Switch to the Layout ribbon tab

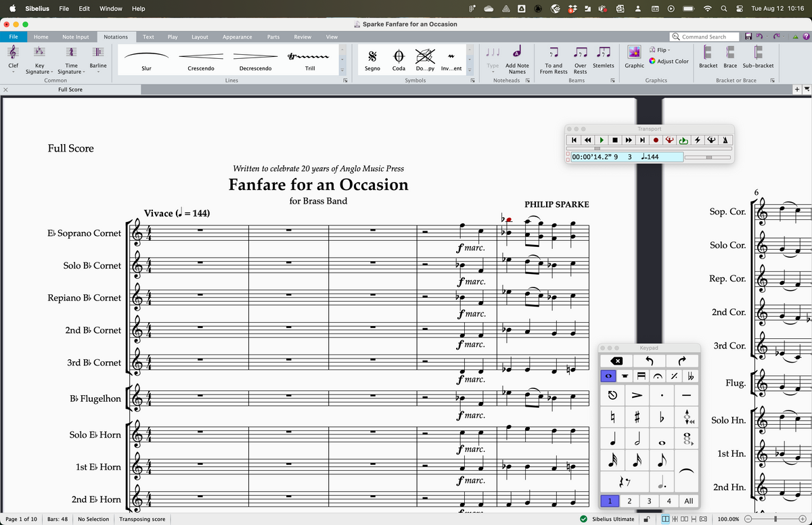pyautogui.click(x=200, y=37)
